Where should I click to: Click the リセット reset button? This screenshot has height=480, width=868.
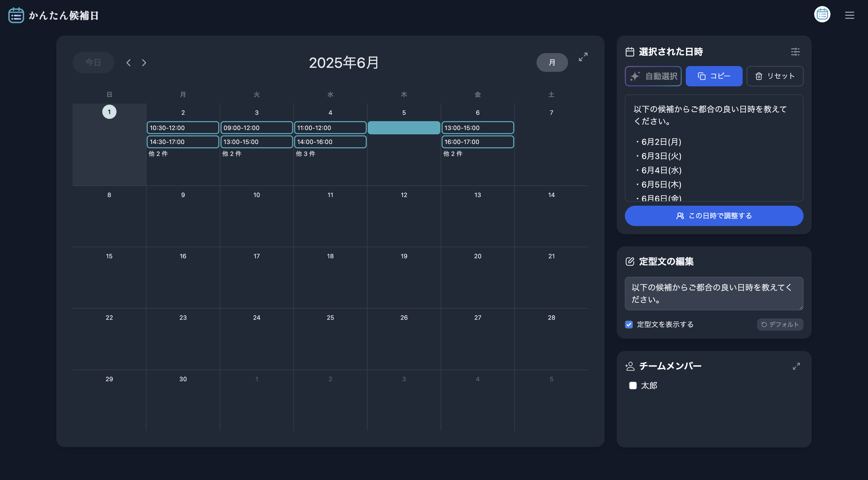pyautogui.click(x=775, y=76)
